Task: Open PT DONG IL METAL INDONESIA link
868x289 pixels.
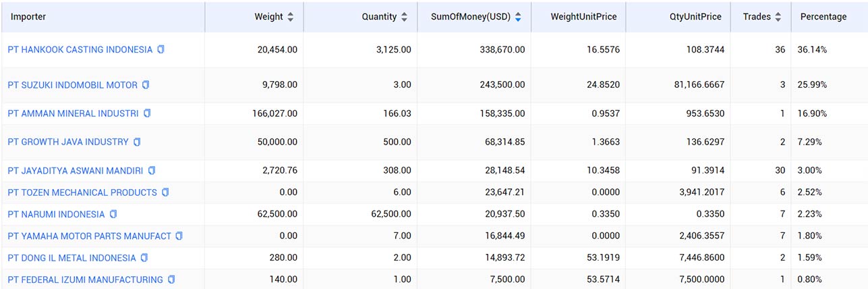Action: tap(72, 258)
